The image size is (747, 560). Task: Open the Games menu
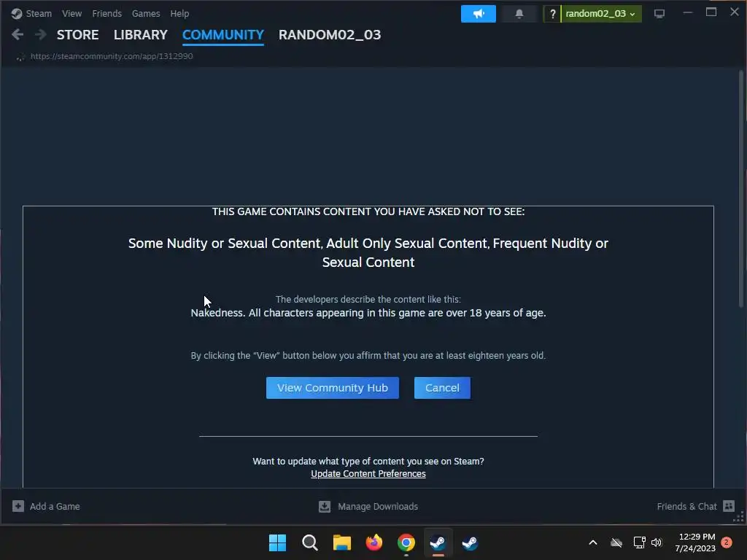tap(146, 14)
